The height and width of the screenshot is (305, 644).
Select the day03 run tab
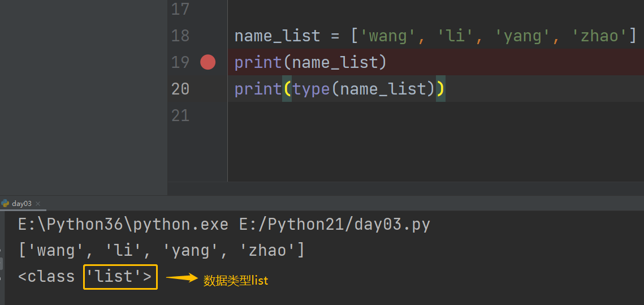[21, 204]
